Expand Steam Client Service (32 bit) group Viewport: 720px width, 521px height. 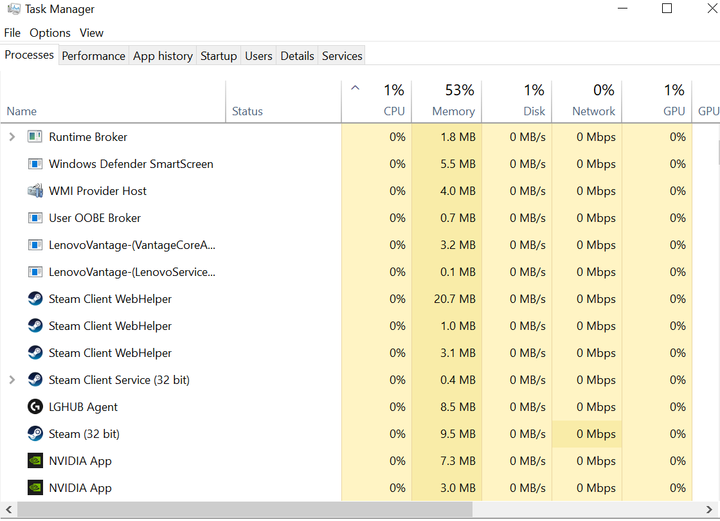coord(12,380)
